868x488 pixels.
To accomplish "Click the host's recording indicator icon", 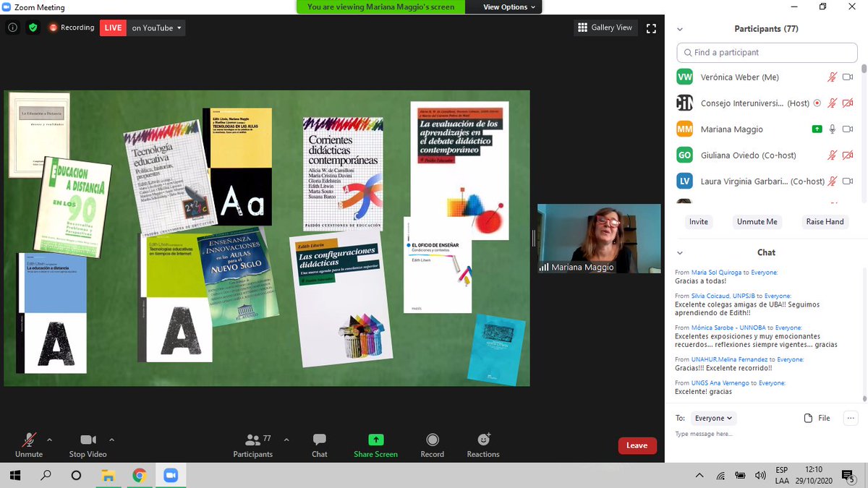I will click(817, 103).
